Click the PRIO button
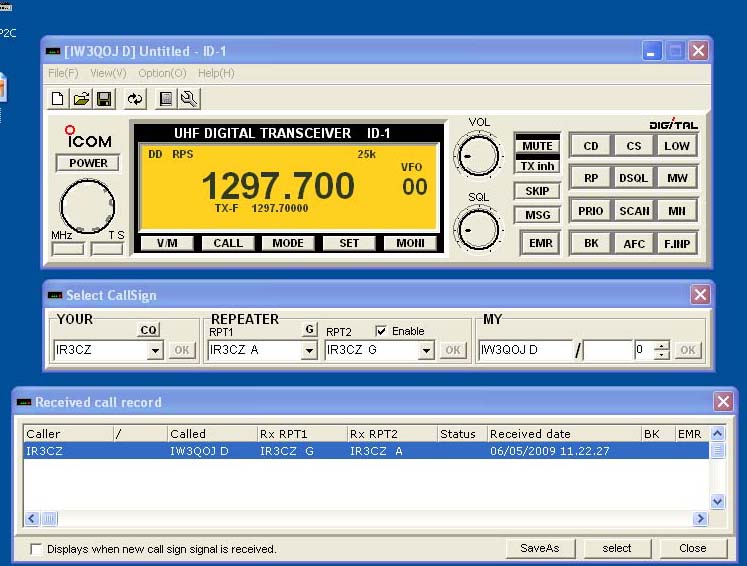The image size is (747, 566). point(591,211)
